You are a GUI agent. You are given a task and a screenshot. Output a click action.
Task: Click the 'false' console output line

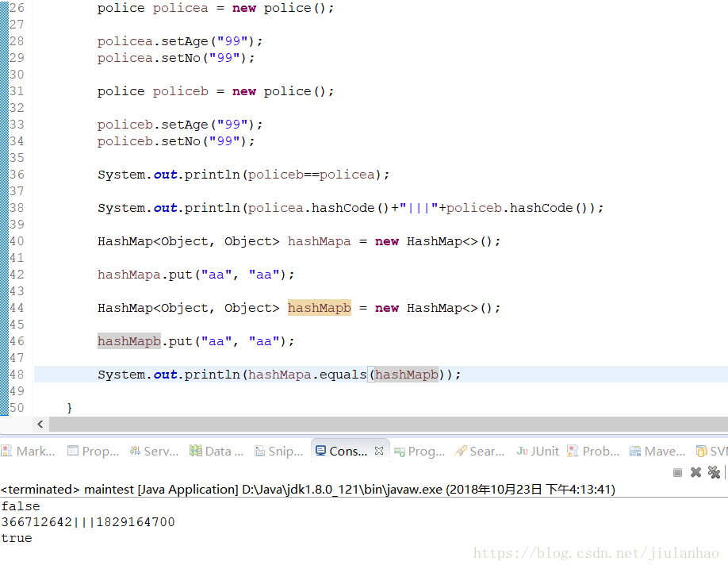tap(21, 506)
